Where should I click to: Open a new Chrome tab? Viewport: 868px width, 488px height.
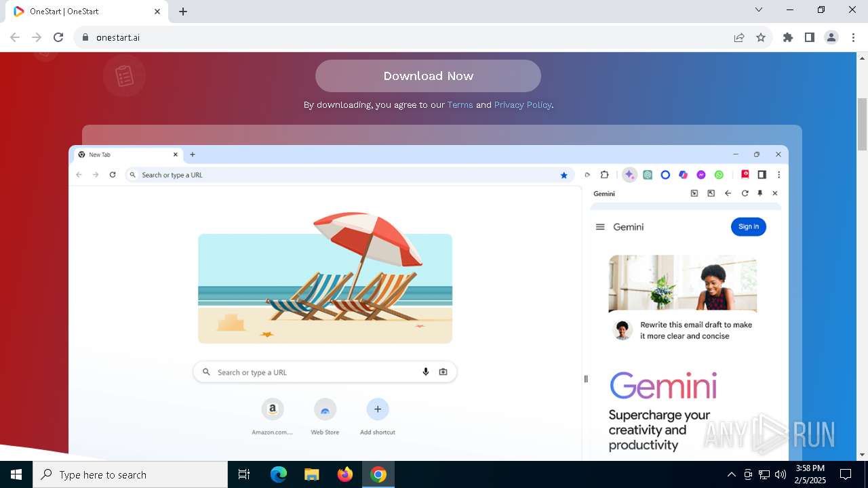tap(183, 12)
